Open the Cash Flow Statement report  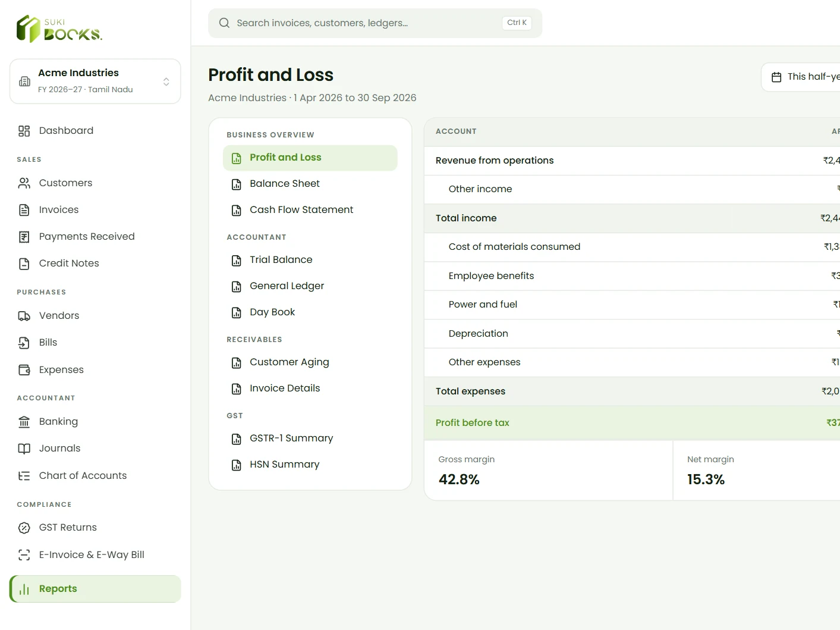[310, 210]
